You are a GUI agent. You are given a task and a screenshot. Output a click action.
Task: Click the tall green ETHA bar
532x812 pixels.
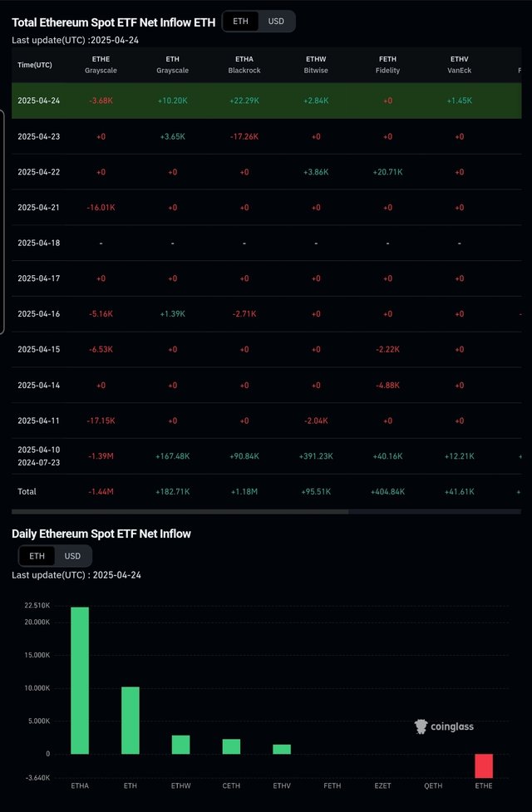coord(80,681)
